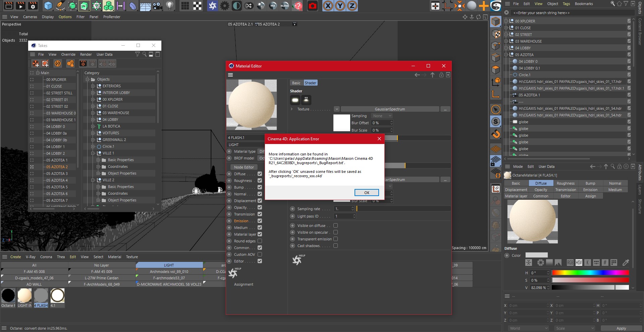Image resolution: width=644 pixels, height=332 pixels.
Task: Click the Object Manager search field
Action: pos(572,13)
